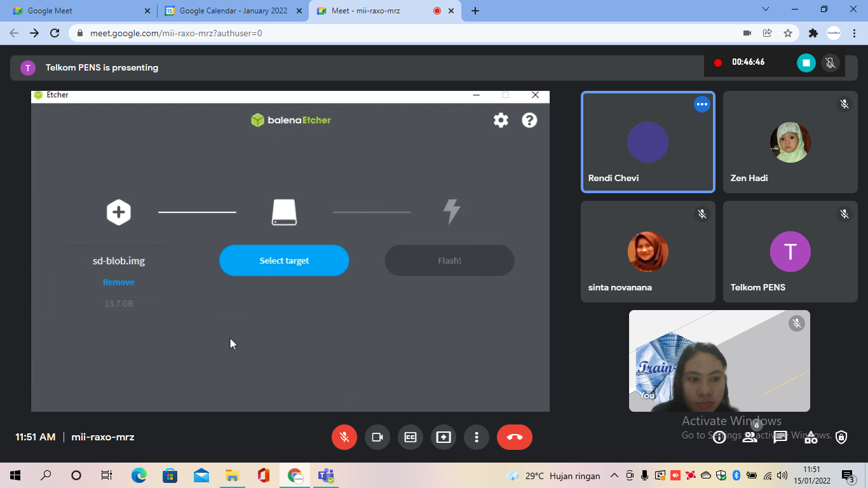Open chat with everyone panel
The image size is (868, 488).
pos(780,437)
